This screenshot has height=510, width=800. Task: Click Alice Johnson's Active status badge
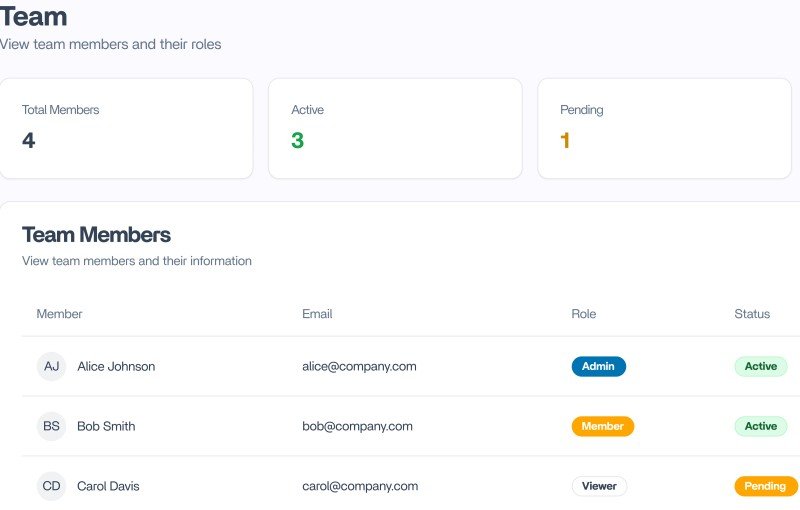pos(760,366)
